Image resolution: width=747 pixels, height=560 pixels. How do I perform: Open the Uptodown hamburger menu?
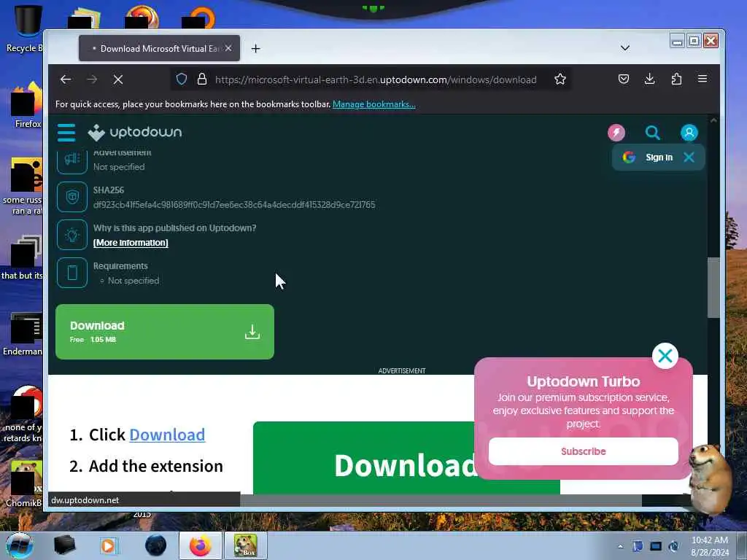66,133
